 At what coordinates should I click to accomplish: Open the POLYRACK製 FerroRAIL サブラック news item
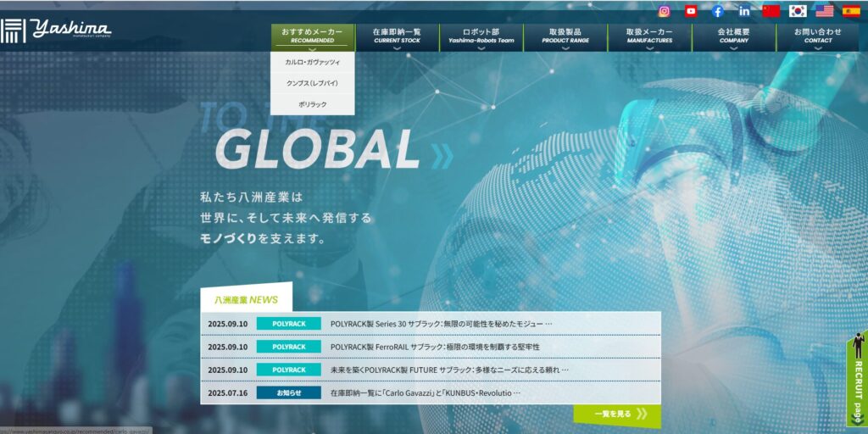435,347
